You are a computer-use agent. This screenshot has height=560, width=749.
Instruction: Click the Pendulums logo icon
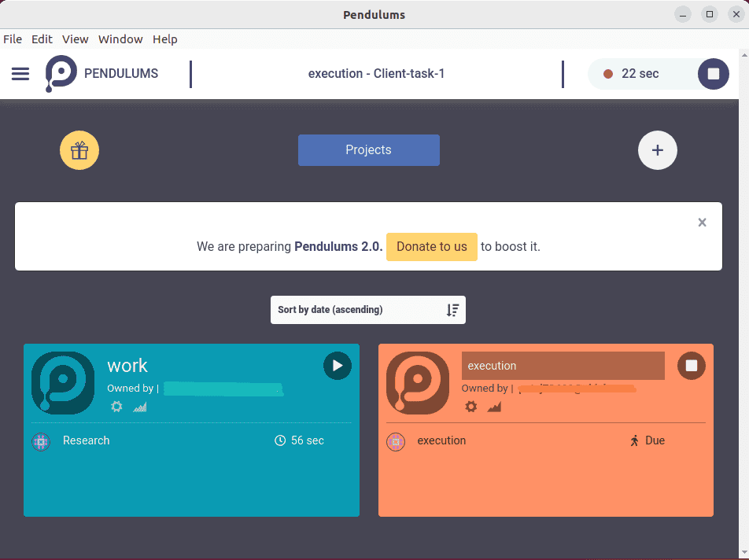click(x=61, y=73)
